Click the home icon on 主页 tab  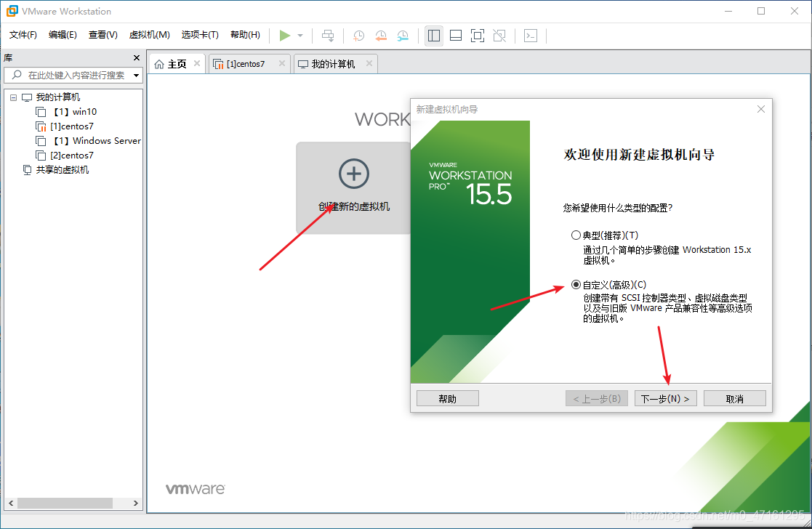(x=159, y=64)
